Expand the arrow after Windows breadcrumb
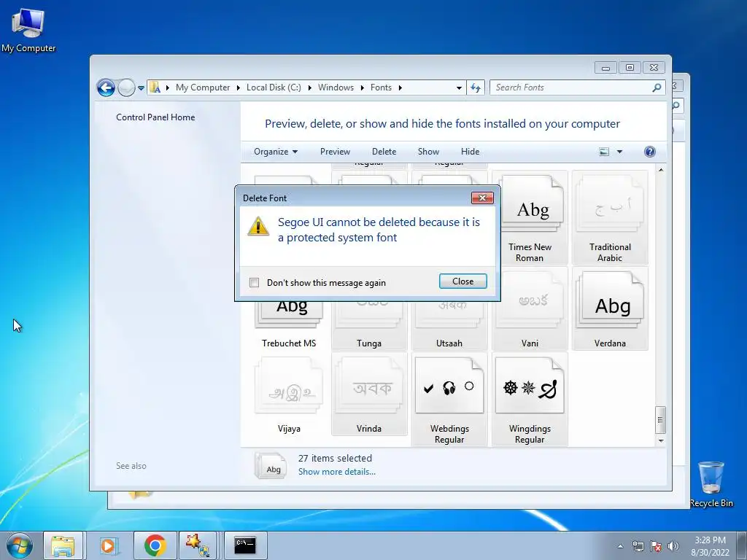 click(362, 87)
